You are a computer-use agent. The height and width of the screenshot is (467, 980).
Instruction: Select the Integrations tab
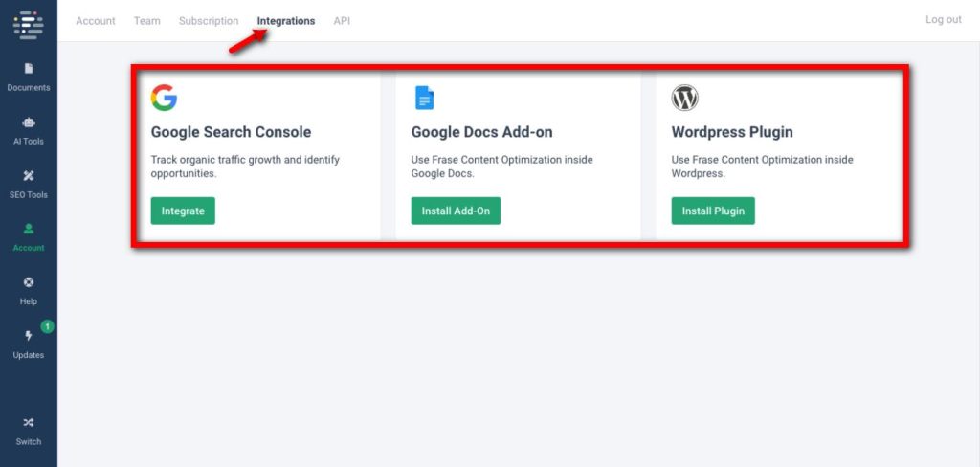click(286, 21)
